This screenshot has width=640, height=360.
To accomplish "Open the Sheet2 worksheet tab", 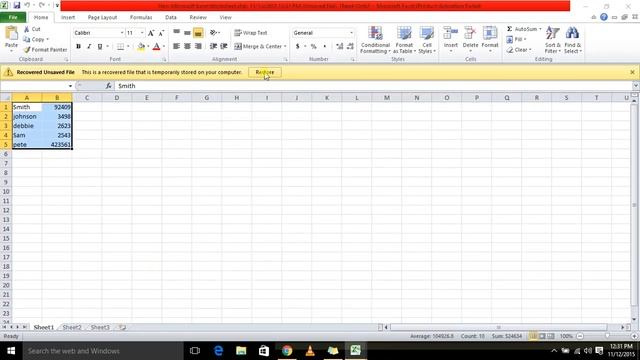I will pyautogui.click(x=72, y=327).
